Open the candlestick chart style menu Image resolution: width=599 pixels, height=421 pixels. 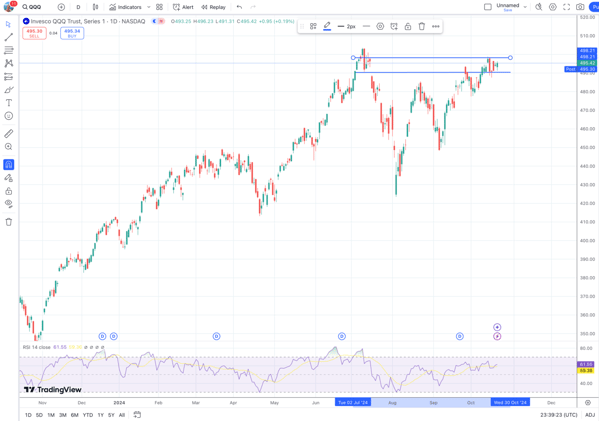pos(96,7)
